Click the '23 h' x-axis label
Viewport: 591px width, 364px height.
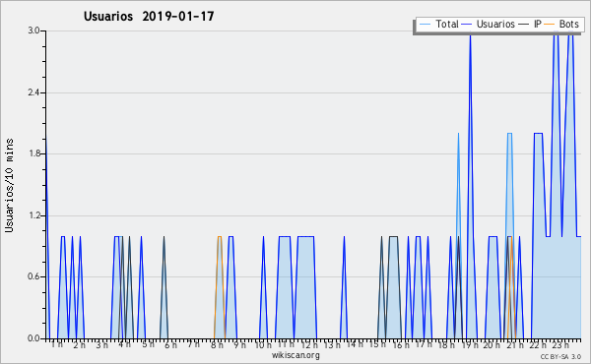560,345
